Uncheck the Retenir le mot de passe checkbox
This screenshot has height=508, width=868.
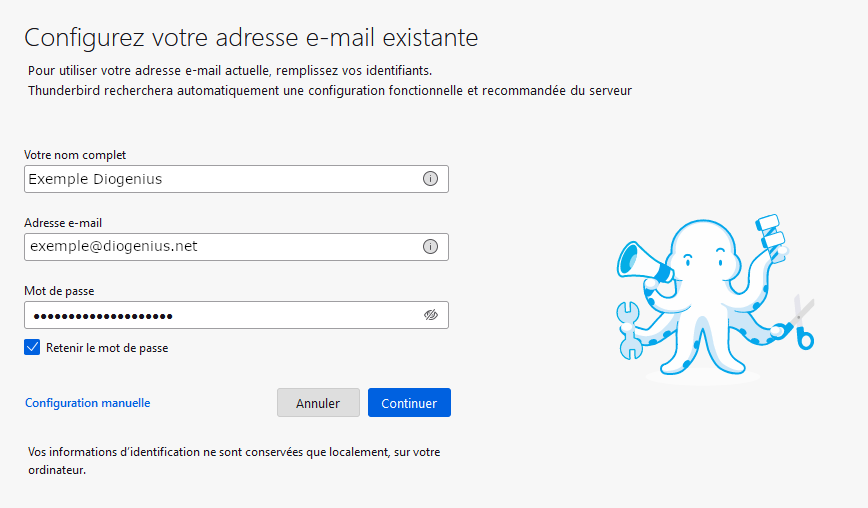pos(32,348)
